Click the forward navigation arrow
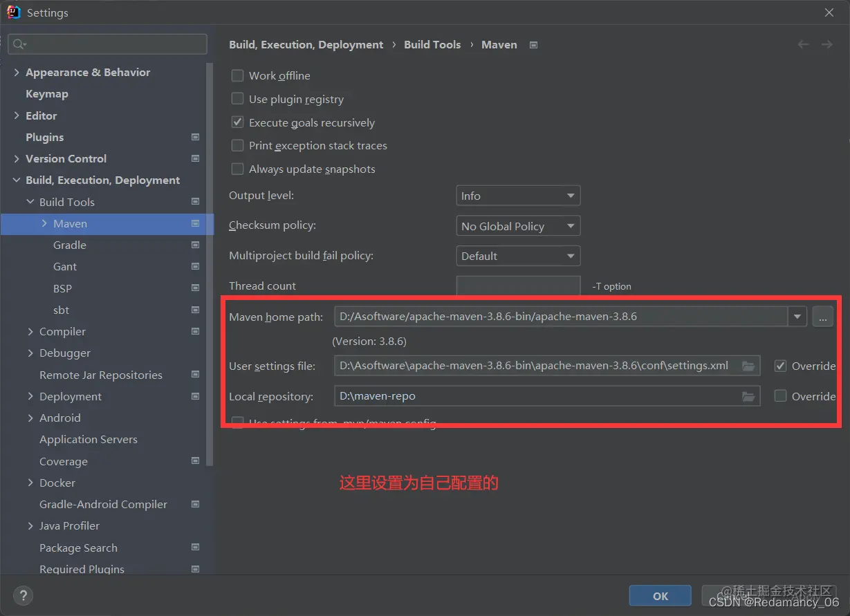 point(826,44)
